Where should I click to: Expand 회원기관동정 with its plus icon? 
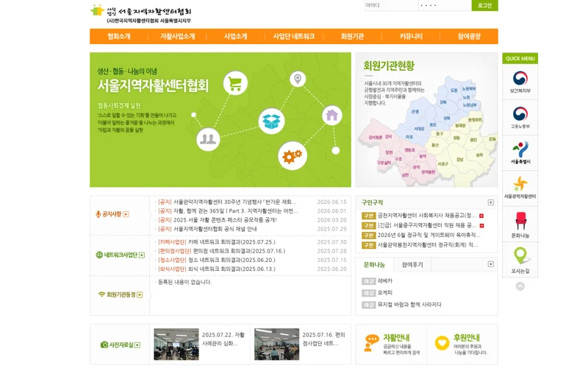pyautogui.click(x=140, y=295)
